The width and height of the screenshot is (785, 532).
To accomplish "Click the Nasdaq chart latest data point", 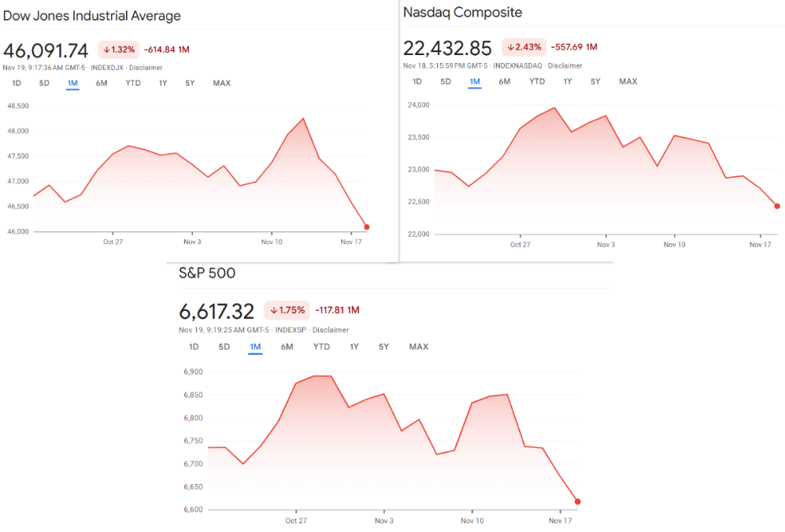I will click(x=777, y=206).
